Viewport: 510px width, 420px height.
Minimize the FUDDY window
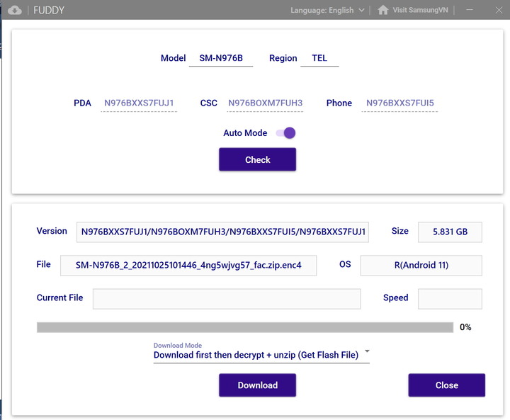point(470,10)
